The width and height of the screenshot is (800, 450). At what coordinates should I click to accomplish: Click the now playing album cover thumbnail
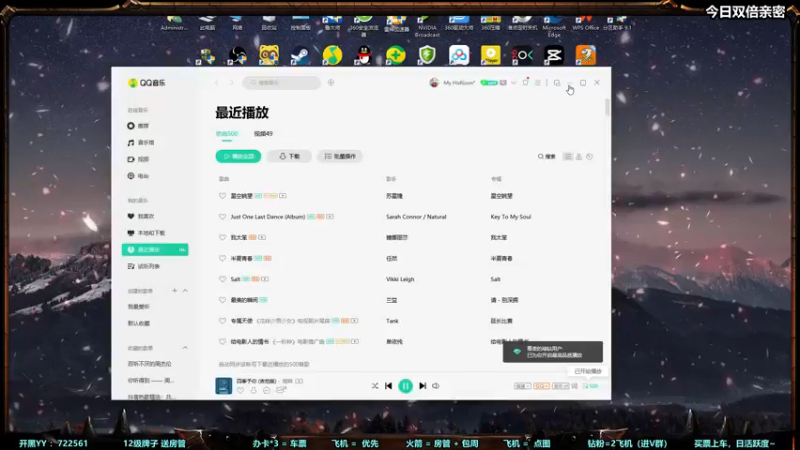tap(223, 386)
